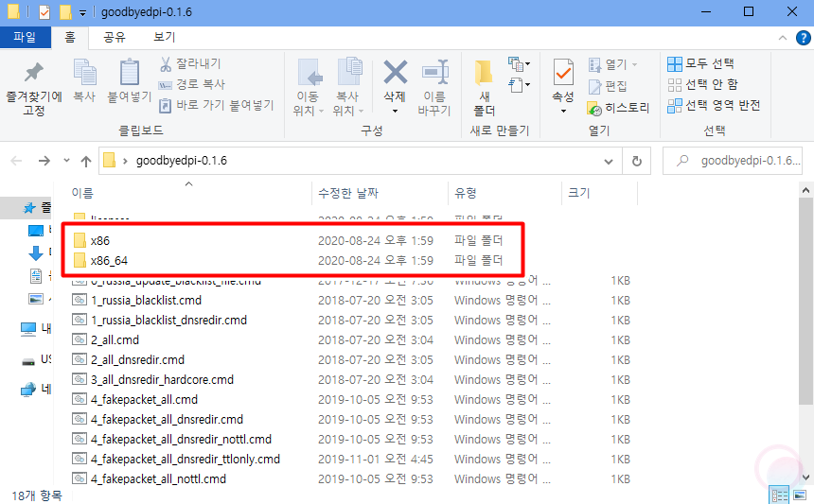Click 선택 영역 반전 invert selection
The height and width of the screenshot is (504, 814).
pyautogui.click(x=714, y=105)
